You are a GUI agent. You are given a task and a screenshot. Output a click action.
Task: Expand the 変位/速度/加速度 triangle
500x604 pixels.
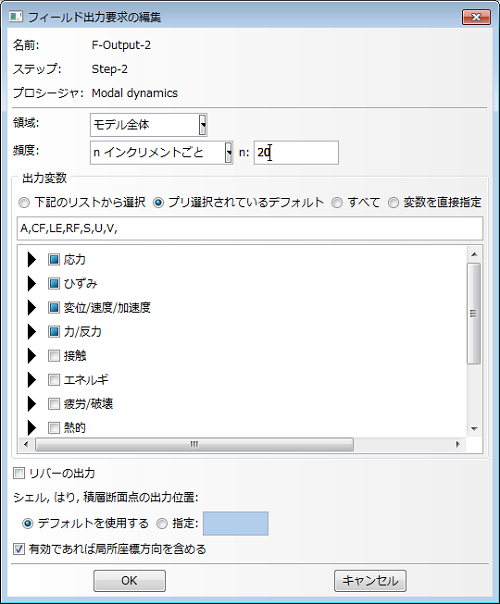pos(32,307)
